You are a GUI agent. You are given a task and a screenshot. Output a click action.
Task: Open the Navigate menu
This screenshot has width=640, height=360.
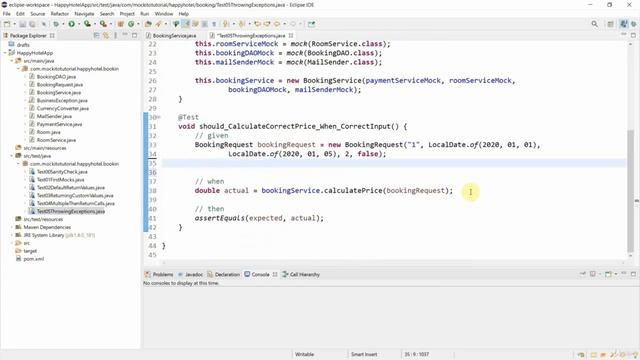tap(84, 14)
